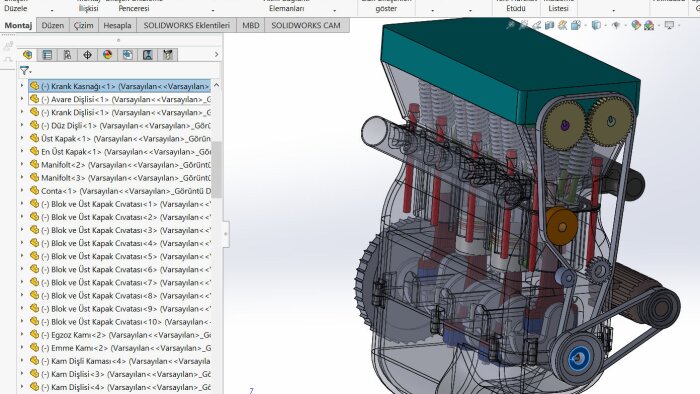Viewport: 700px width, 394px height.
Task: Open the SOLIDWORKS CAM tool tree tab
Action: 167,55
